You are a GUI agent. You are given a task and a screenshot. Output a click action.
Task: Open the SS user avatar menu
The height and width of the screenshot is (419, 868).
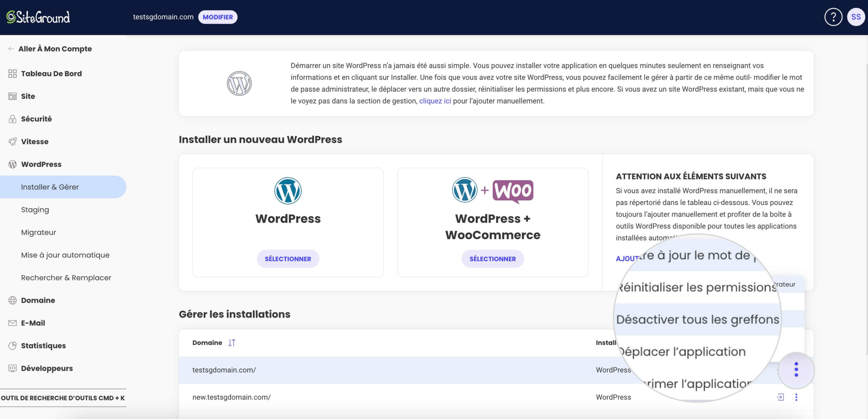[856, 17]
